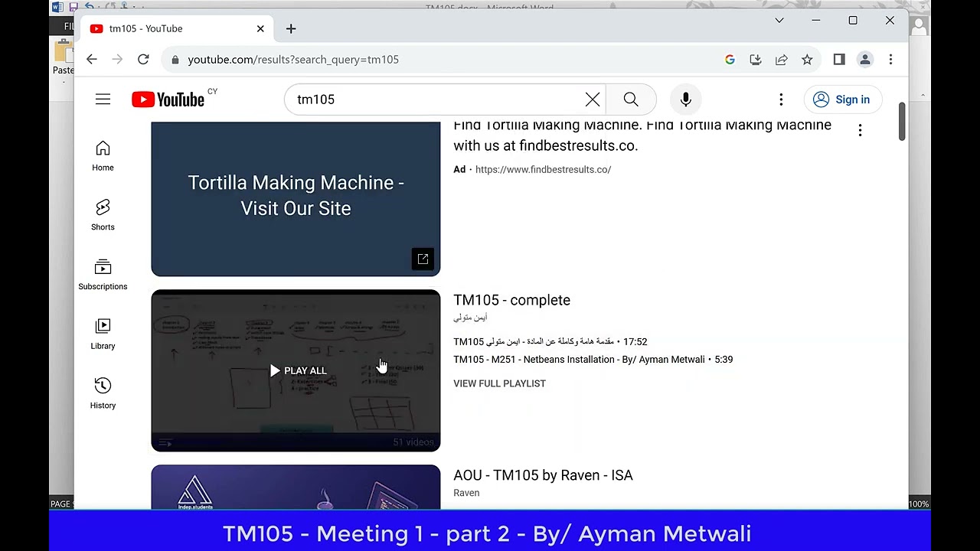Screen dimensions: 980x551
Task: Open the Raven channel link
Action: tap(466, 493)
